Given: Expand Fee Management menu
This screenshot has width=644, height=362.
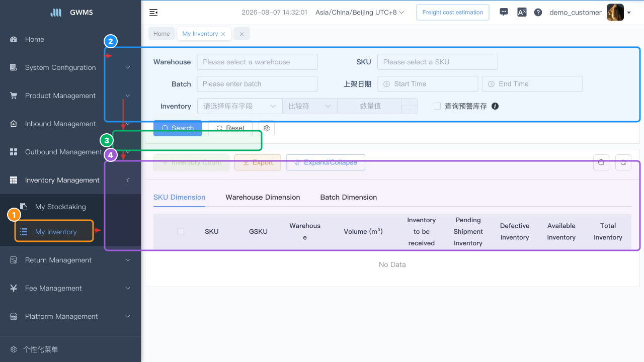Looking at the screenshot, I should pos(70,288).
